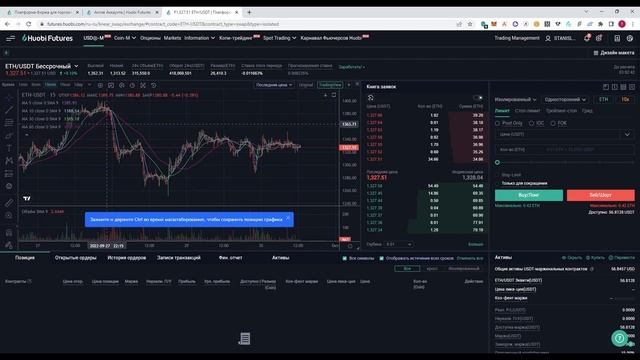
Task: Select the FOK radio option
Action: 553,123
